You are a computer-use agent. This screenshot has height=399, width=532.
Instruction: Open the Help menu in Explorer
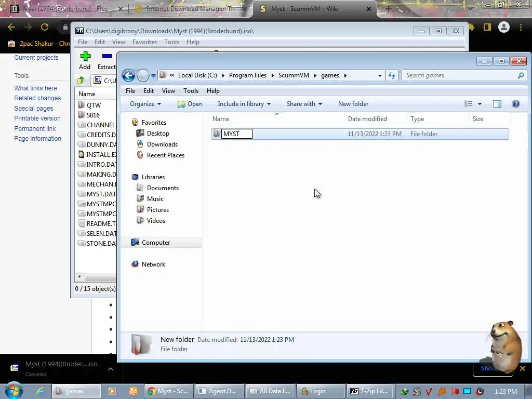point(213,90)
